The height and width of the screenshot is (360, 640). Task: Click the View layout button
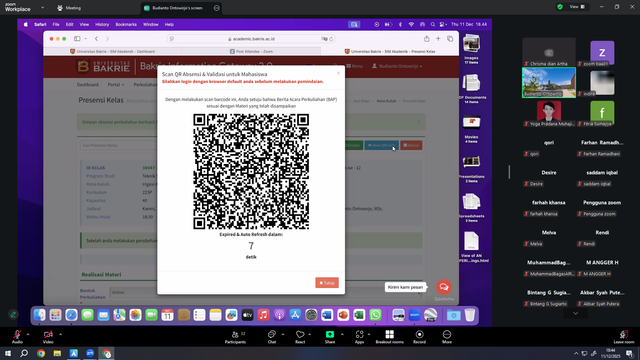(x=577, y=7)
